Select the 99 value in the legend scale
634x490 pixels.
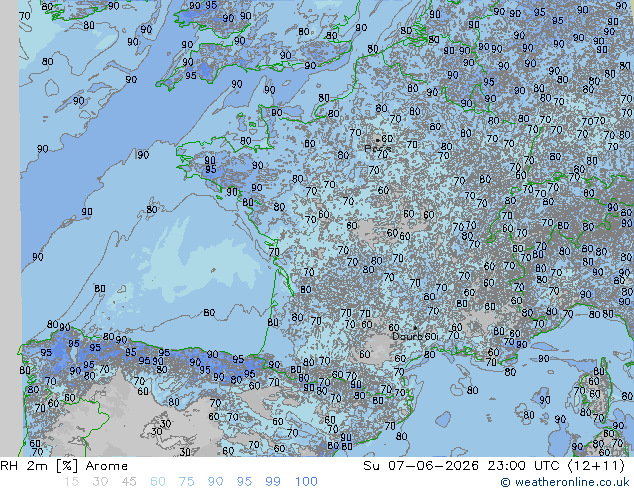pos(273,482)
